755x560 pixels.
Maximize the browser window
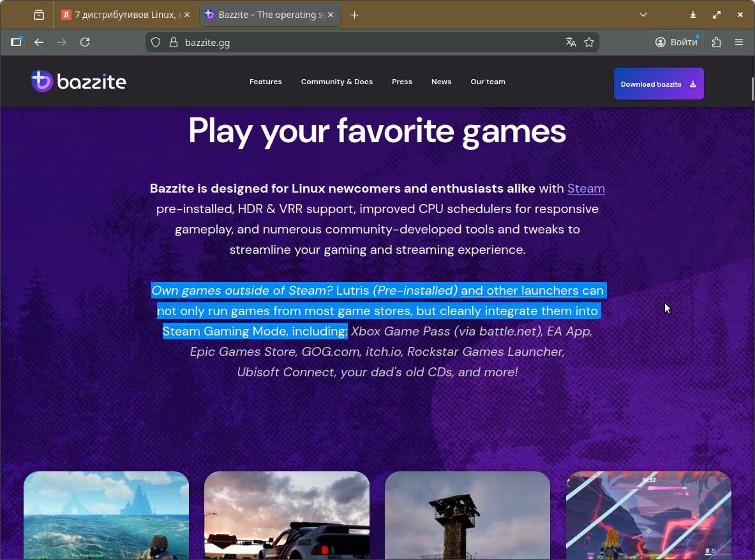[717, 15]
